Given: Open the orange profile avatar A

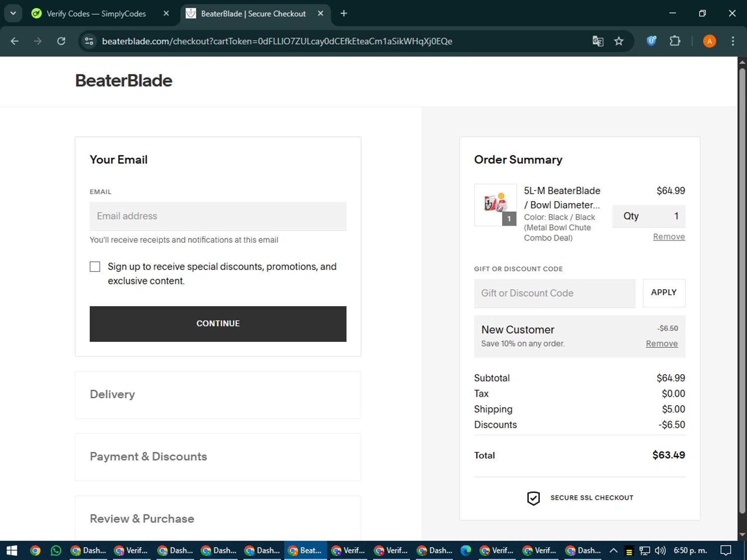Looking at the screenshot, I should [x=710, y=41].
